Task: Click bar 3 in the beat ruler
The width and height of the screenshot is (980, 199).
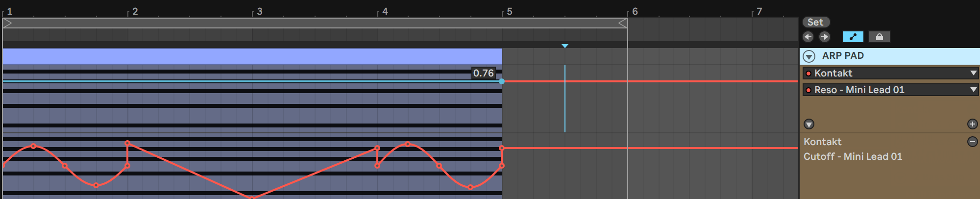Action: coord(260,11)
